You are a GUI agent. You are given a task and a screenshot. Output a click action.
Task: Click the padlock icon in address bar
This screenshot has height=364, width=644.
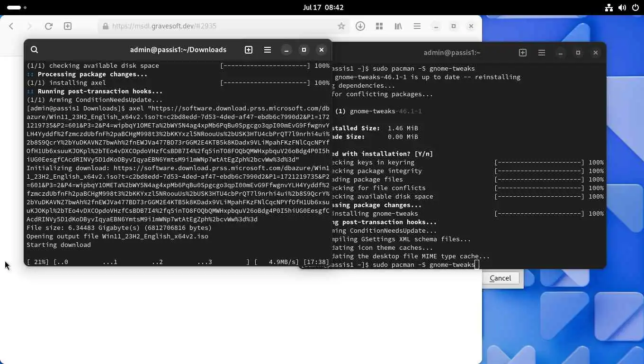coord(105,26)
